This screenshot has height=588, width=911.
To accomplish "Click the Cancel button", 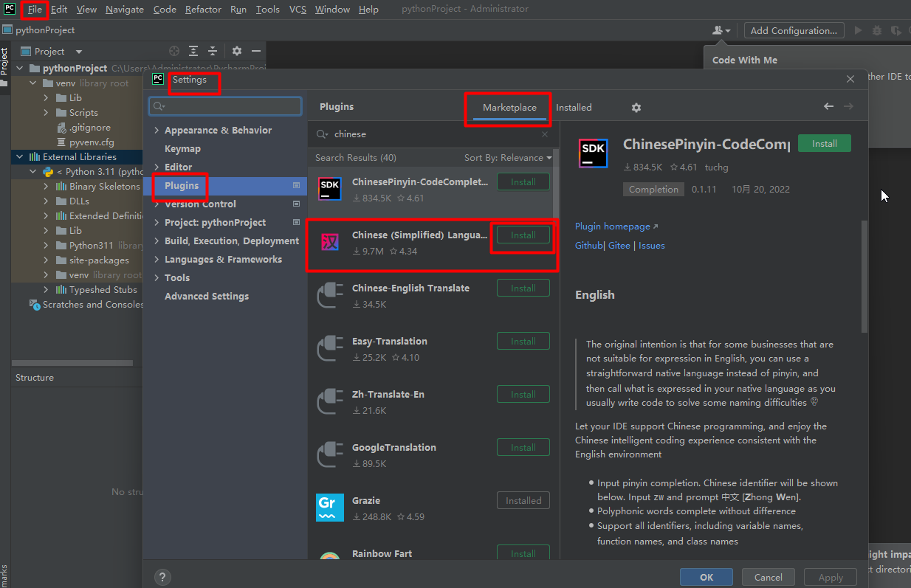I will pos(768,578).
